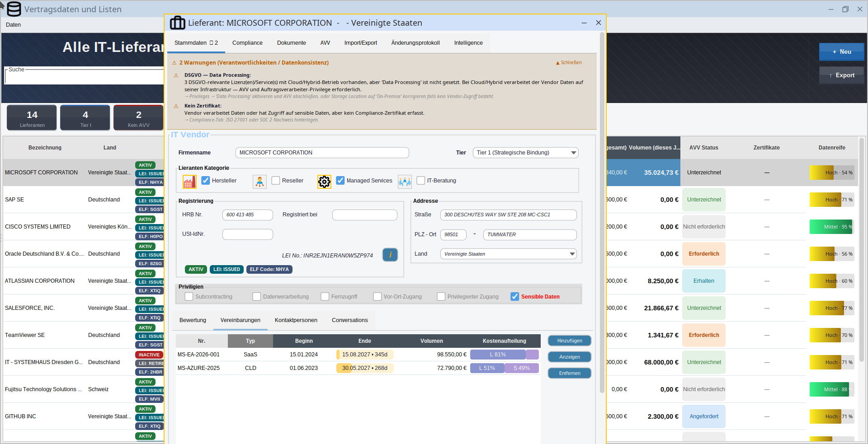Click the DSGVO warning triangle icon
868x444 pixels.
coord(176,75)
